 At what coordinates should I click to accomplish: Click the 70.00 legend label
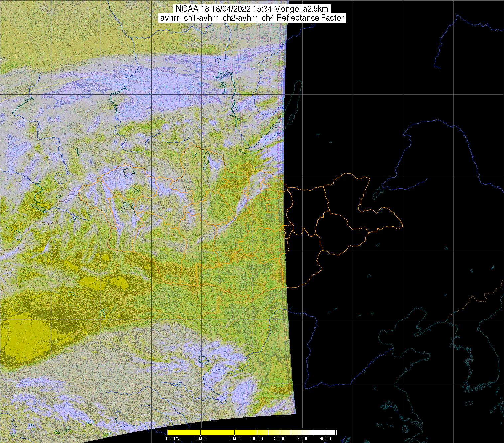pyautogui.click(x=302, y=438)
